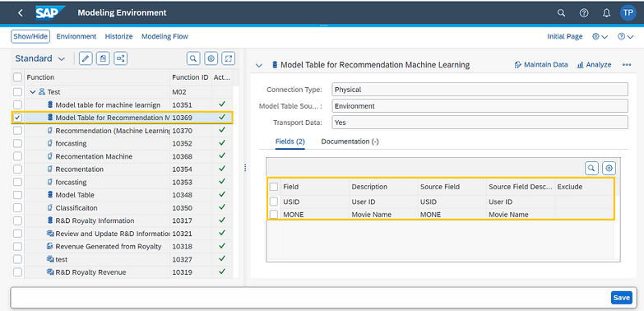Click the Maintain Data icon
This screenshot has height=311, width=644.
(x=518, y=65)
